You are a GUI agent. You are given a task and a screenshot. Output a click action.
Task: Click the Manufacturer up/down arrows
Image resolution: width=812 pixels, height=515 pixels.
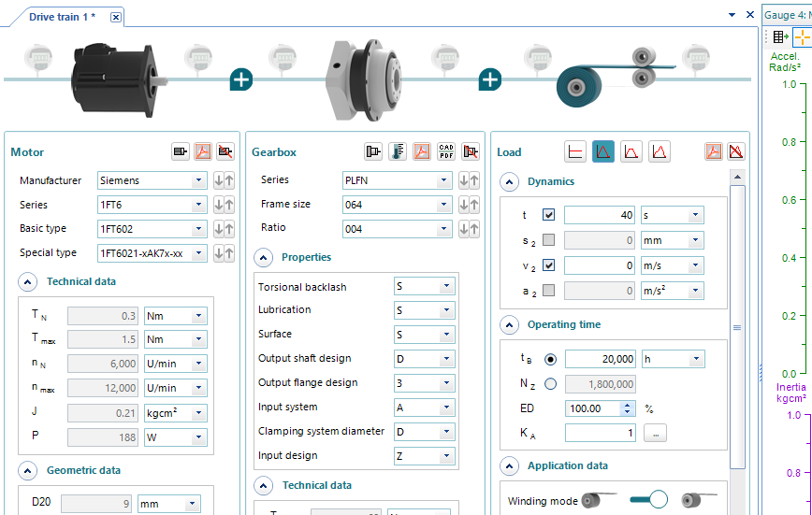[x=224, y=180]
